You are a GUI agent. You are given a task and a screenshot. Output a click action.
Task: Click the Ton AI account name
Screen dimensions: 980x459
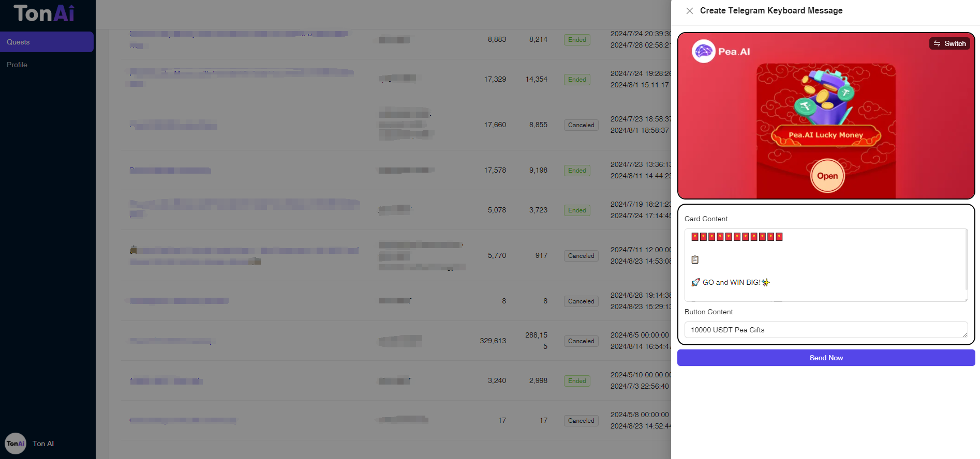43,443
